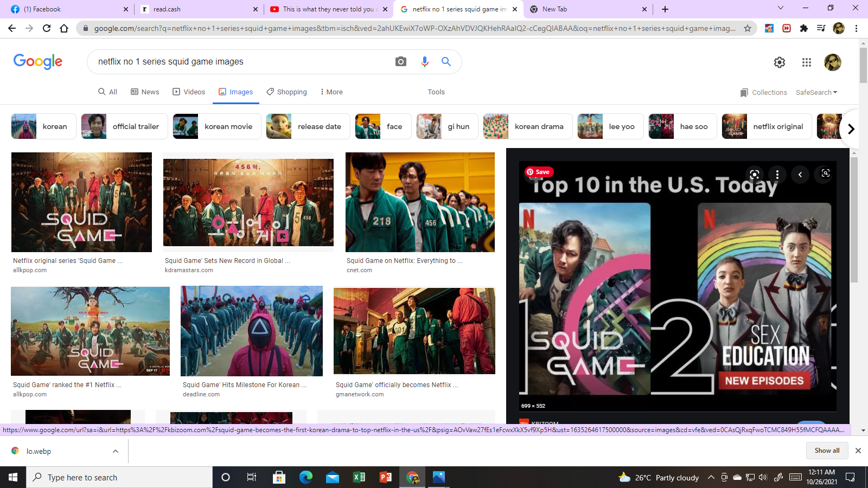Show more related chips with right arrow
Image resolution: width=868 pixels, height=488 pixels.
pos(851,129)
